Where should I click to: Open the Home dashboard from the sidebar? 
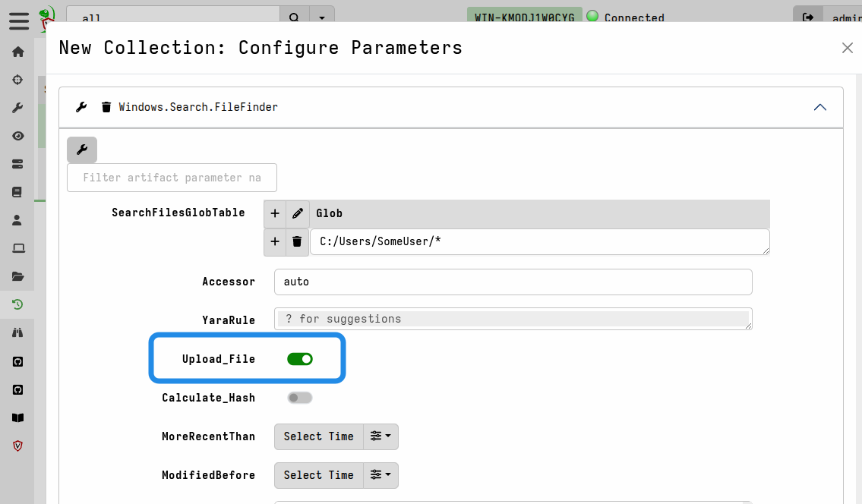[x=18, y=52]
